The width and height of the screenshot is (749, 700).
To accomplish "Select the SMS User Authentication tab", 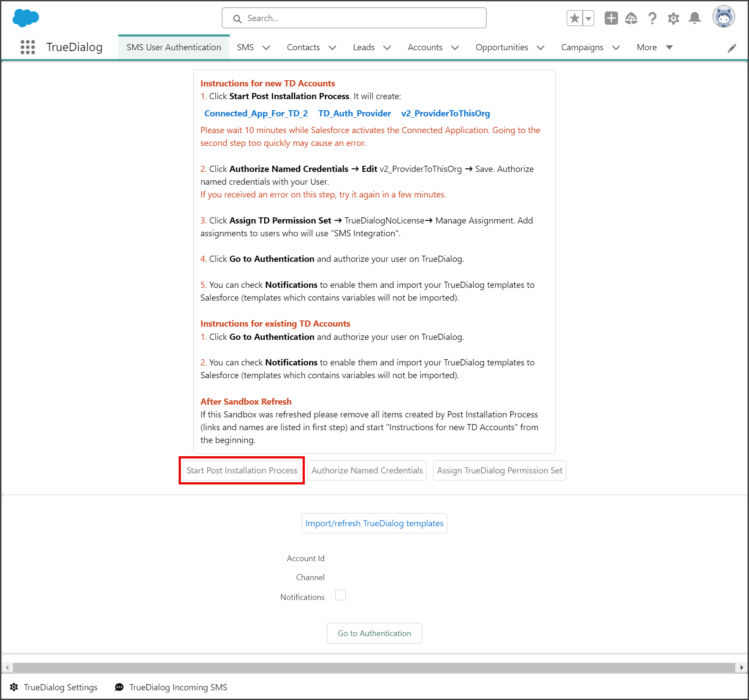I will [174, 47].
